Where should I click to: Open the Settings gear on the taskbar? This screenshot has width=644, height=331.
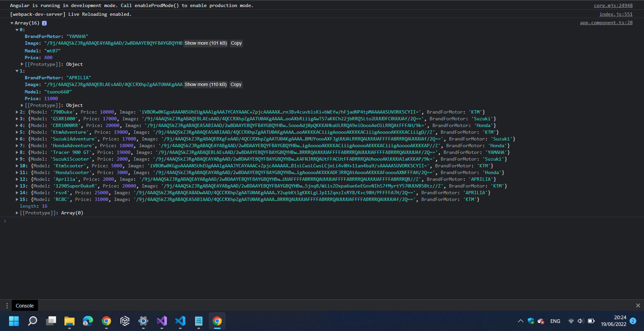(143, 321)
